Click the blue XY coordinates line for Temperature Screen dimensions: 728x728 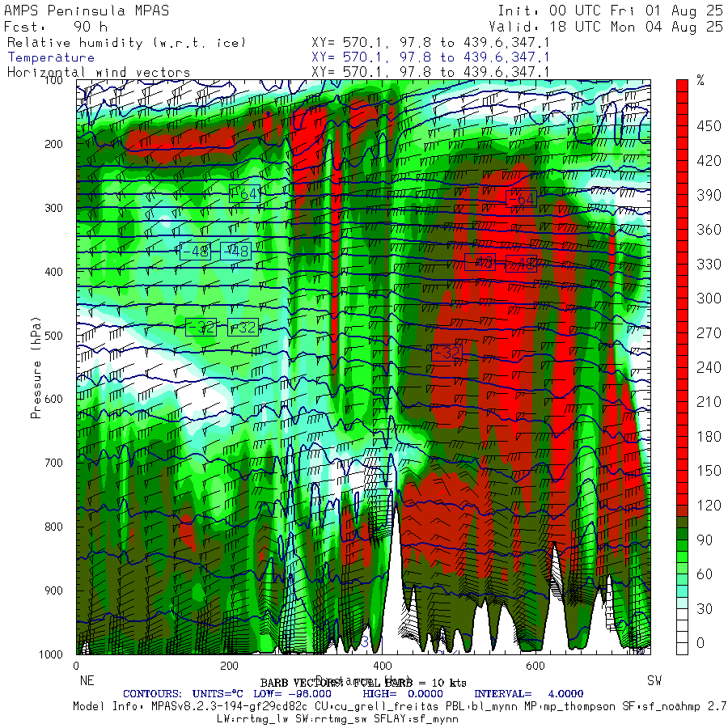point(430,57)
